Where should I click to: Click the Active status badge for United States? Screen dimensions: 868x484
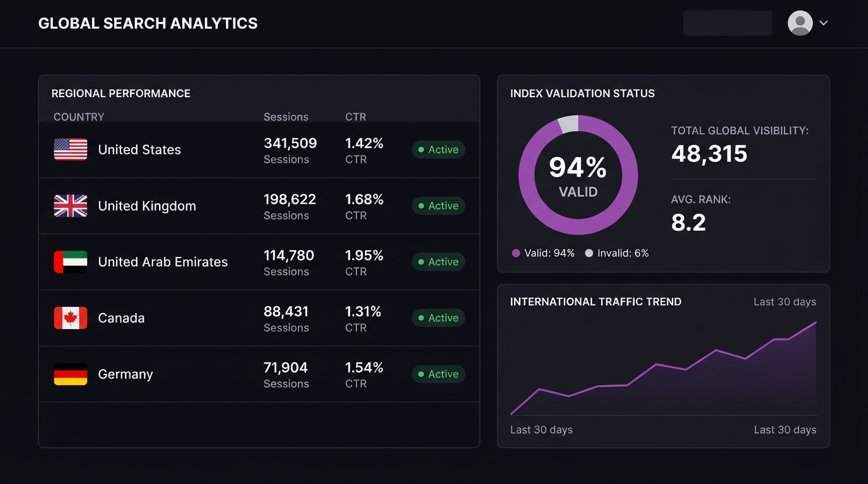coord(438,149)
